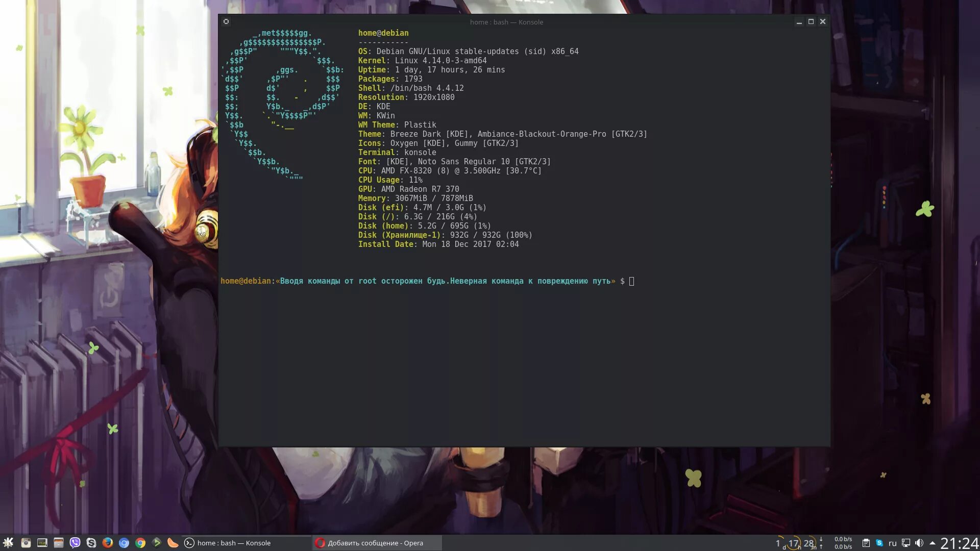Expand the hidden system tray arrow
Viewport: 980px width, 551px height.
(x=933, y=543)
